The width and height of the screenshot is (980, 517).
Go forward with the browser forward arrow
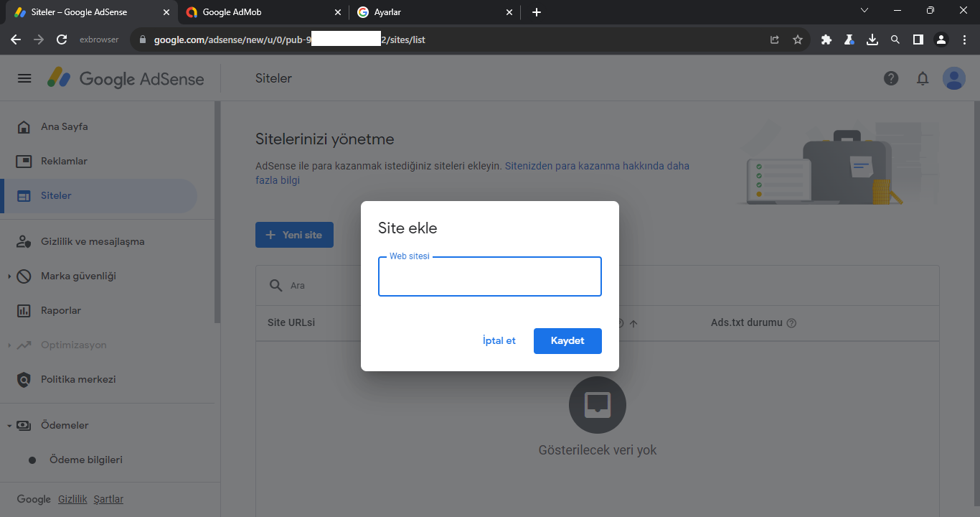coord(39,39)
